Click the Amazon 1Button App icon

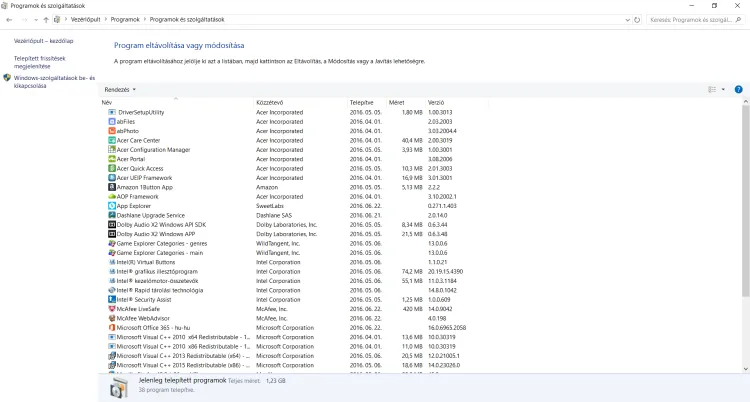pyautogui.click(x=111, y=187)
